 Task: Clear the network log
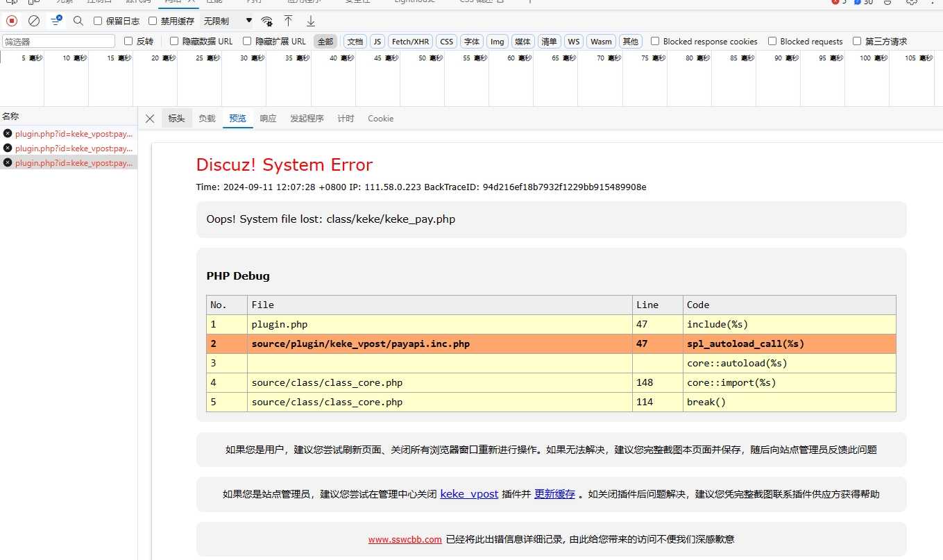click(x=34, y=21)
